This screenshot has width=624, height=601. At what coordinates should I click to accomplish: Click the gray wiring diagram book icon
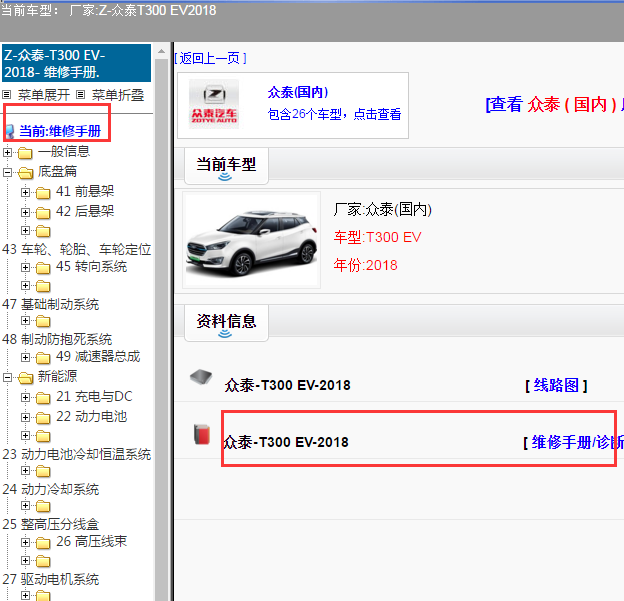pyautogui.click(x=201, y=377)
